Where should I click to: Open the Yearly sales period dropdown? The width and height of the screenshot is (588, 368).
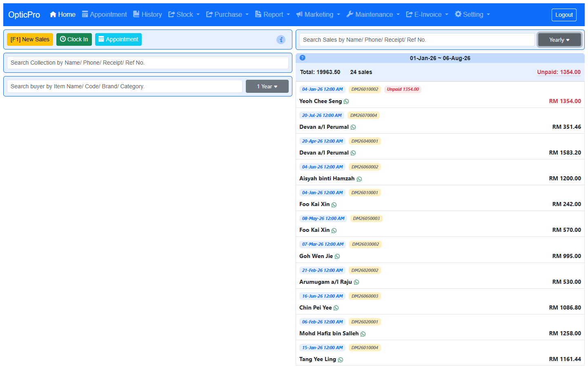click(559, 40)
